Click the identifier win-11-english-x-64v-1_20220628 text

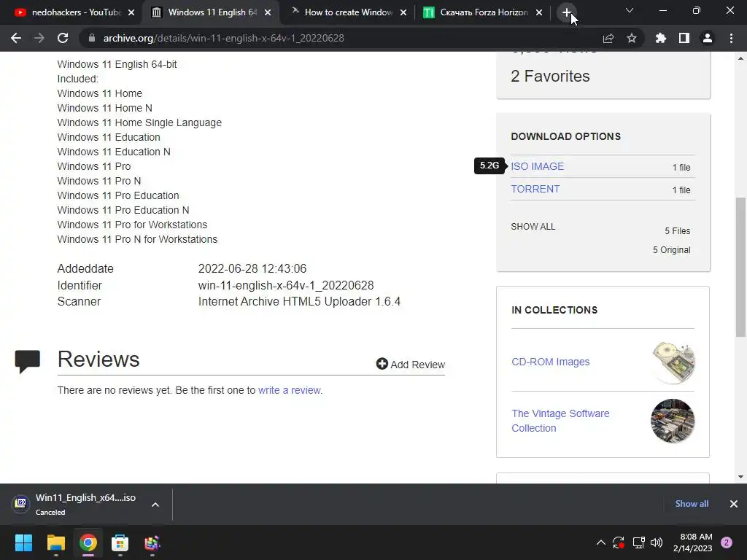[x=286, y=285]
